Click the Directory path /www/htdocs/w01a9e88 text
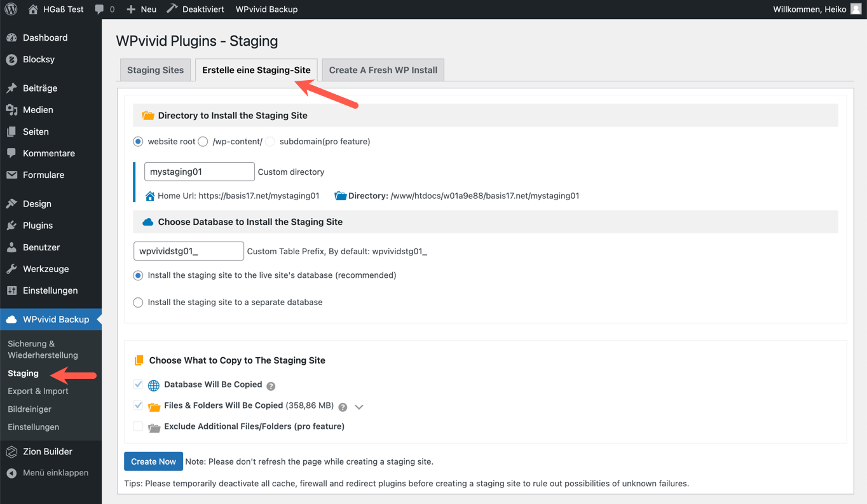 pyautogui.click(x=485, y=196)
